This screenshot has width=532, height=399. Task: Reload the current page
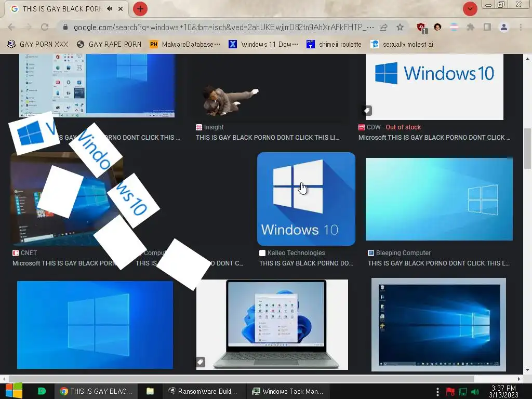45,27
